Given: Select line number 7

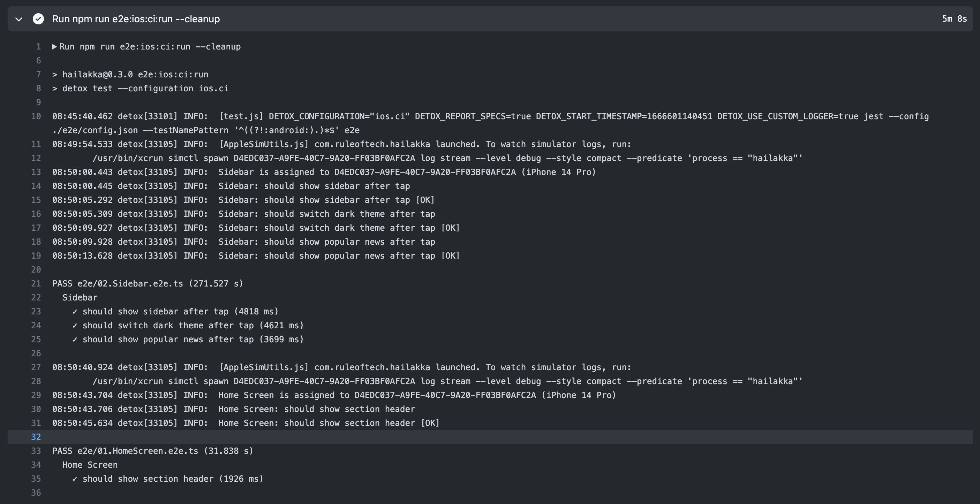Looking at the screenshot, I should [38, 75].
